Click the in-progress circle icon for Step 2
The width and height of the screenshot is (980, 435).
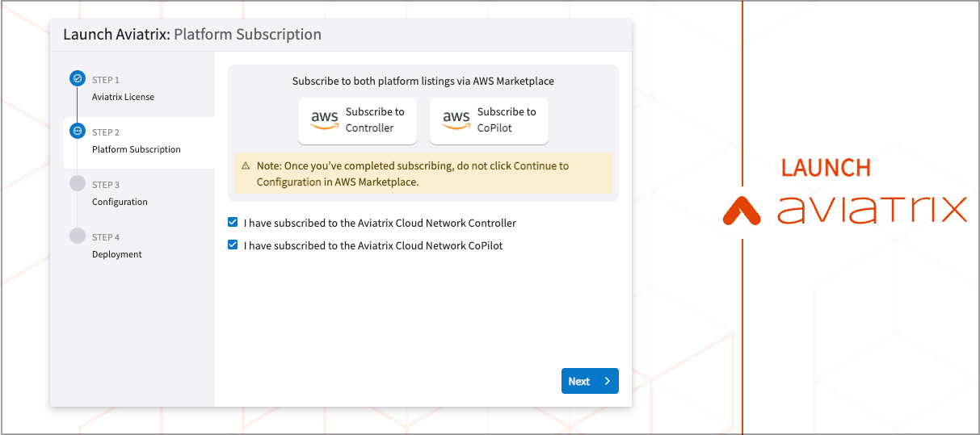(x=78, y=131)
